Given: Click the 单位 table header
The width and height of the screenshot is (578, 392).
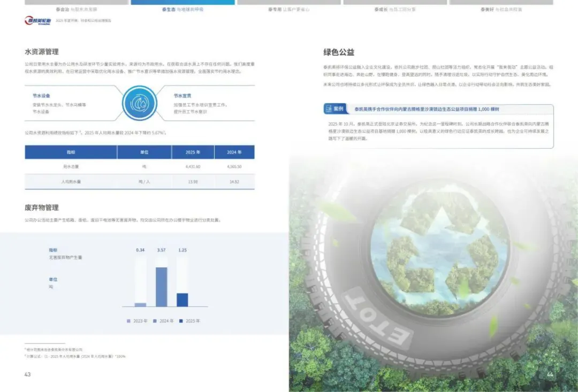Looking at the screenshot, I should tap(144, 152).
